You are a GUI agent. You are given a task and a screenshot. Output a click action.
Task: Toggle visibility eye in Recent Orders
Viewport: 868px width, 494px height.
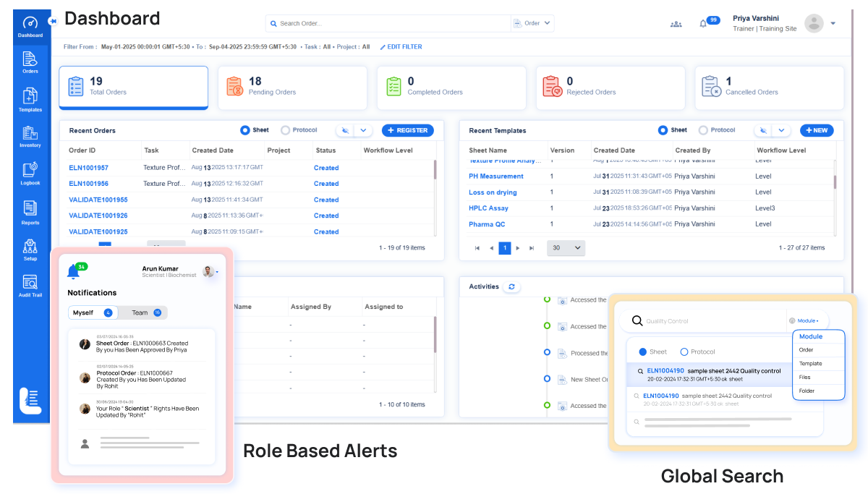345,131
